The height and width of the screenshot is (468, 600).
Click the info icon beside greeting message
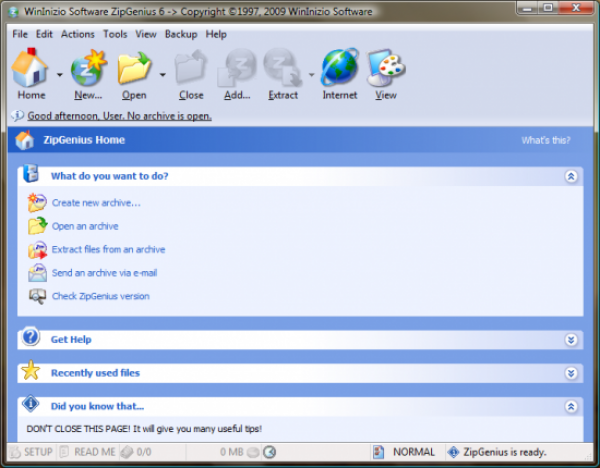[17, 115]
